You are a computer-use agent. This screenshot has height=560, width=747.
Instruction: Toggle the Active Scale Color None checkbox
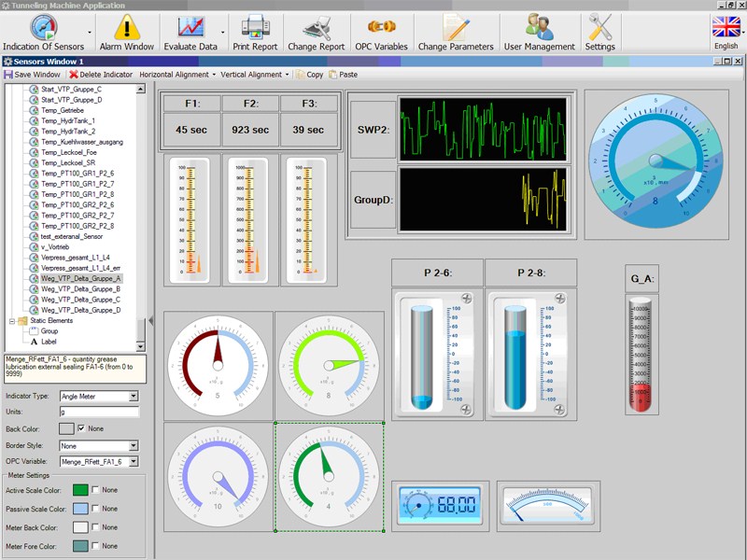pyautogui.click(x=95, y=490)
